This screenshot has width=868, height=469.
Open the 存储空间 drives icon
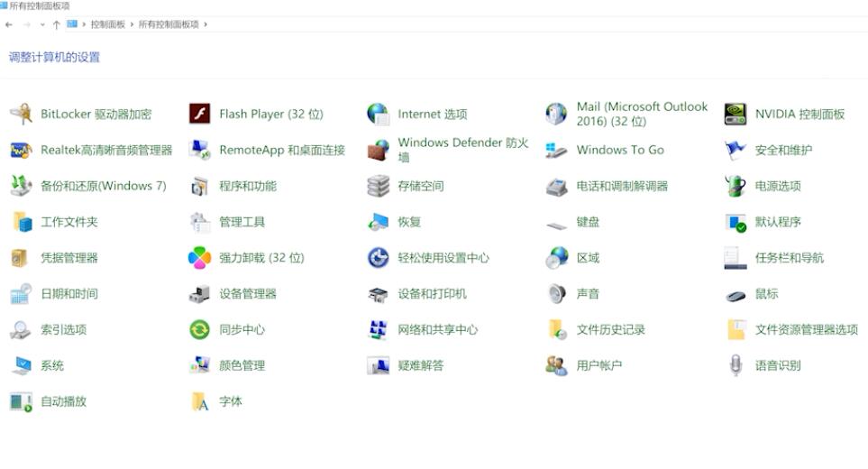[378, 186]
